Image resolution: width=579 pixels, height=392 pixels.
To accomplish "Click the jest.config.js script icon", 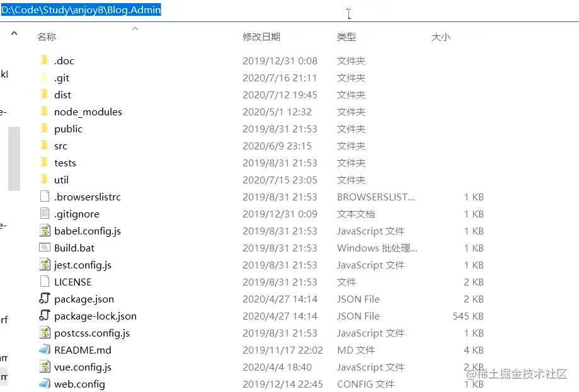I will pos(45,264).
